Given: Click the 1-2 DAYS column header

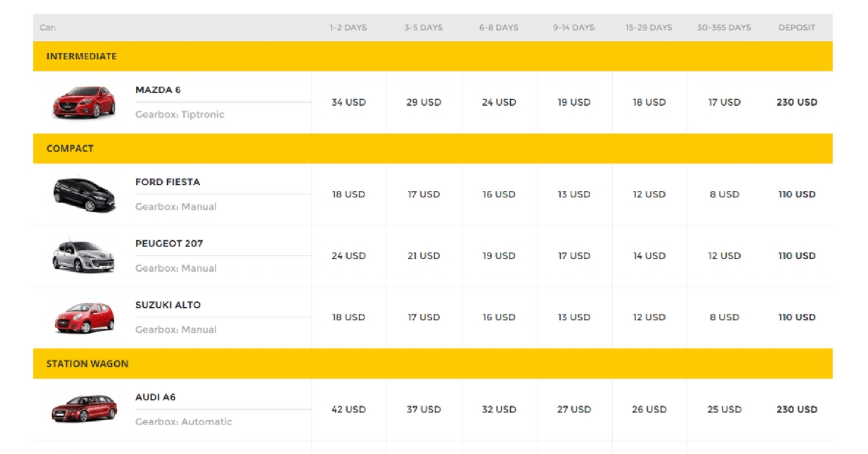Looking at the screenshot, I should (348, 27).
